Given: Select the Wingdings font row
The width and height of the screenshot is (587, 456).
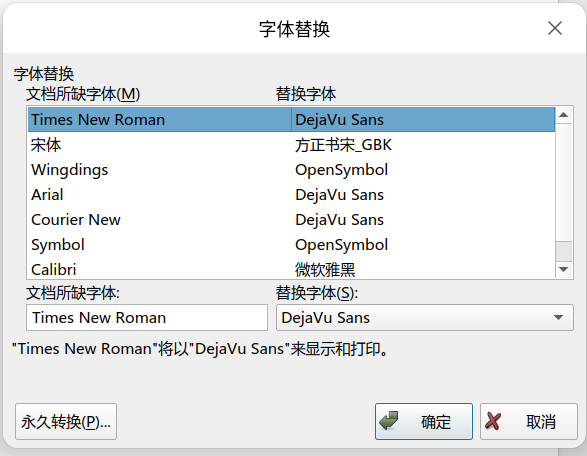Looking at the screenshot, I should tap(291, 170).
